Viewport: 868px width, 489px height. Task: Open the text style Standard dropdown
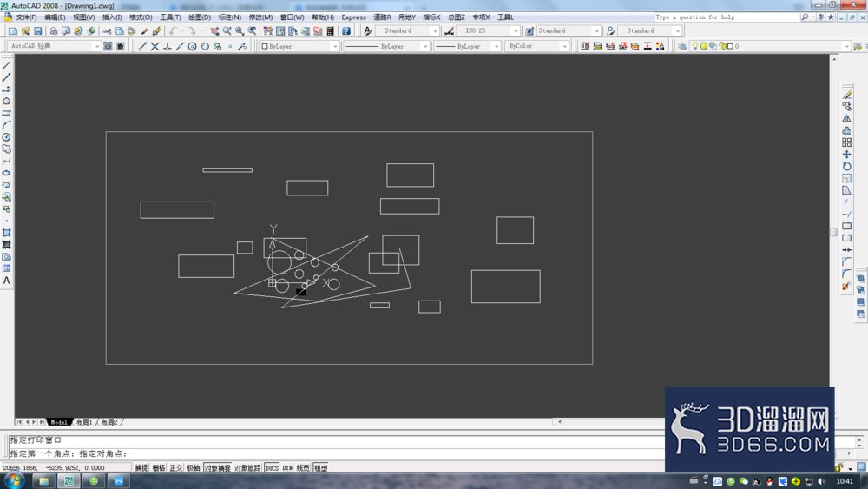coord(409,31)
